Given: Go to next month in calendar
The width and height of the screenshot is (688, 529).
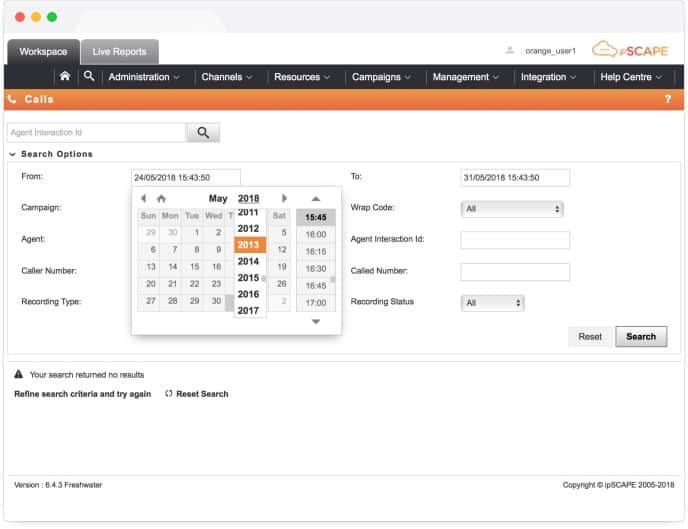Looking at the screenshot, I should pos(285,198).
